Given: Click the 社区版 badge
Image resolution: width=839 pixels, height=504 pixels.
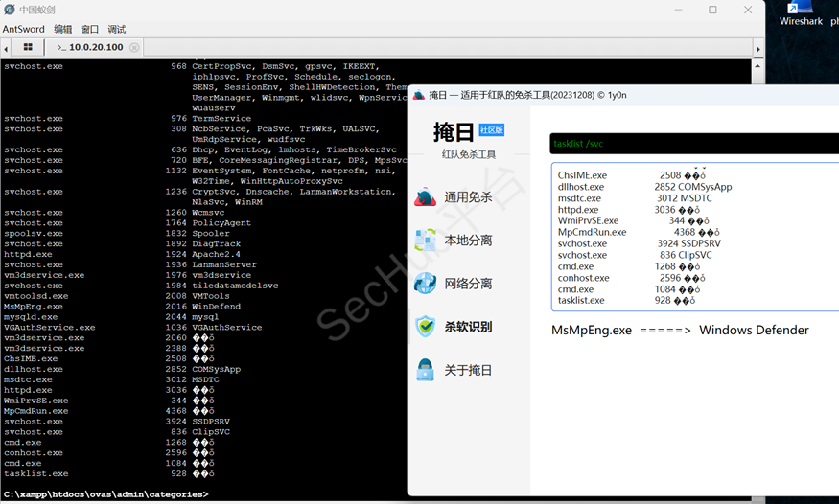Looking at the screenshot, I should click(491, 130).
